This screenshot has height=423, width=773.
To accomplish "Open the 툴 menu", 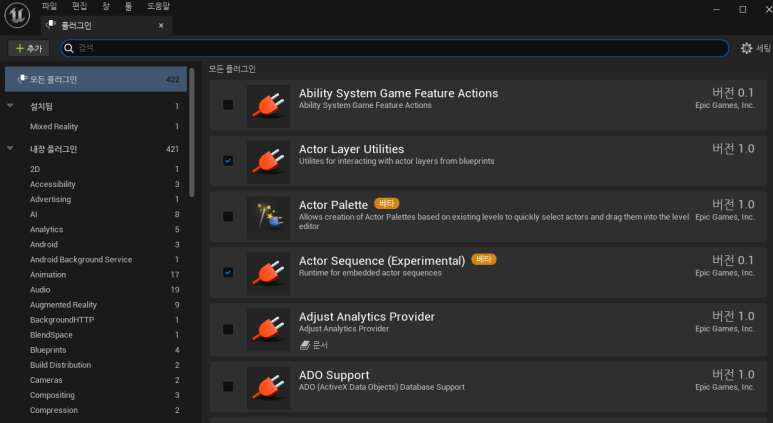I will 128,6.
